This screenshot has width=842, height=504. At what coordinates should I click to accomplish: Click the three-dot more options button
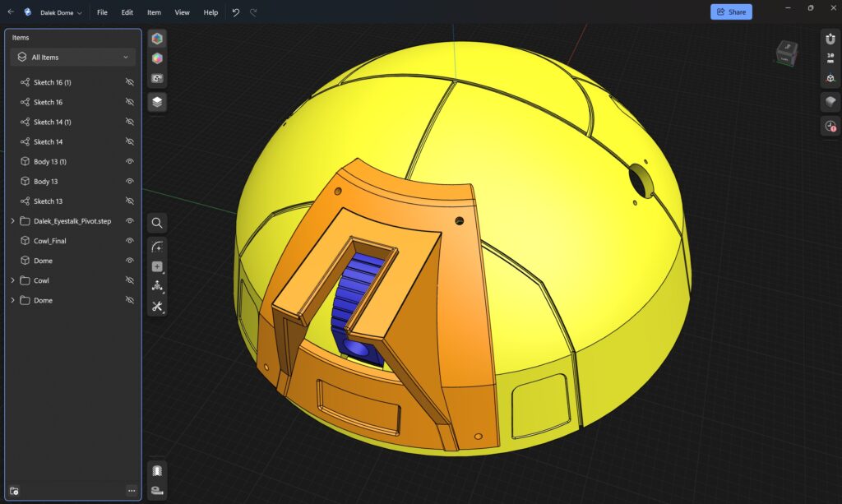click(132, 491)
